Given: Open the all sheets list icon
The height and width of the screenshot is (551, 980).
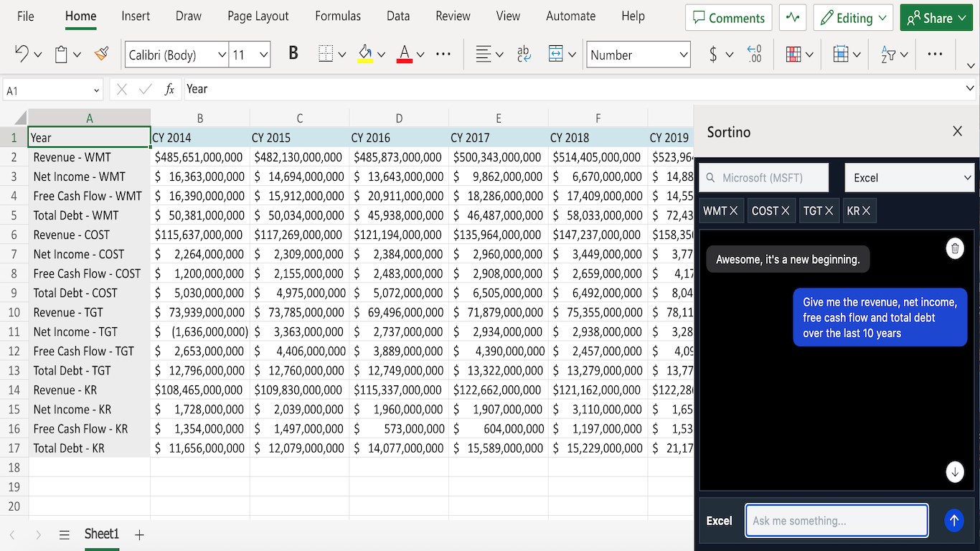Looking at the screenshot, I should click(x=65, y=534).
